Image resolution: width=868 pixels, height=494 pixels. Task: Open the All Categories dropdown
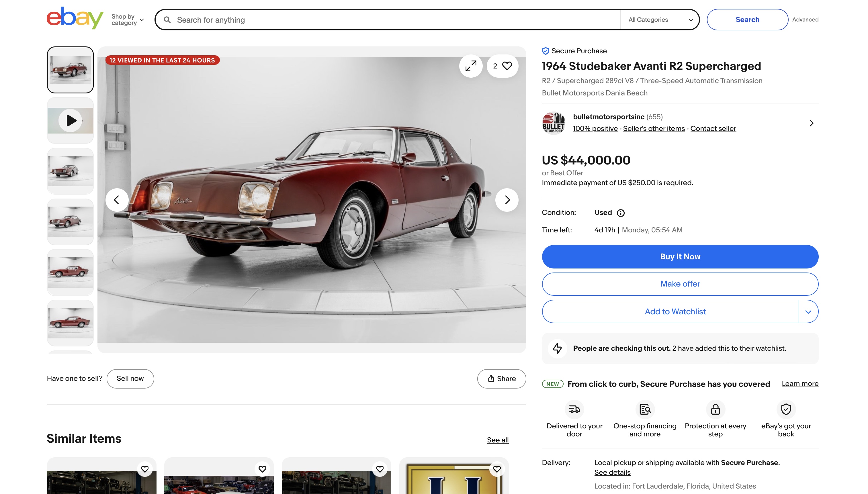660,20
